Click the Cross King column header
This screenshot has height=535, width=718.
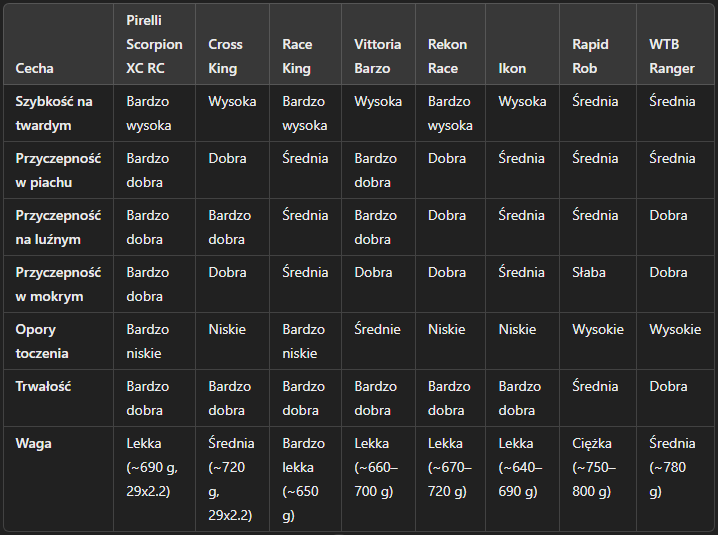click(225, 57)
